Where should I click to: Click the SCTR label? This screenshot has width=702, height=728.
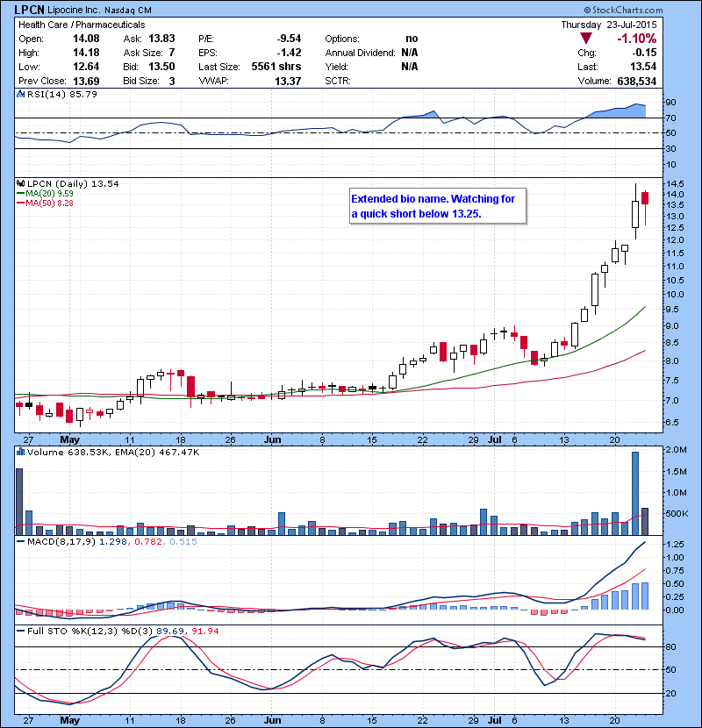(338, 81)
